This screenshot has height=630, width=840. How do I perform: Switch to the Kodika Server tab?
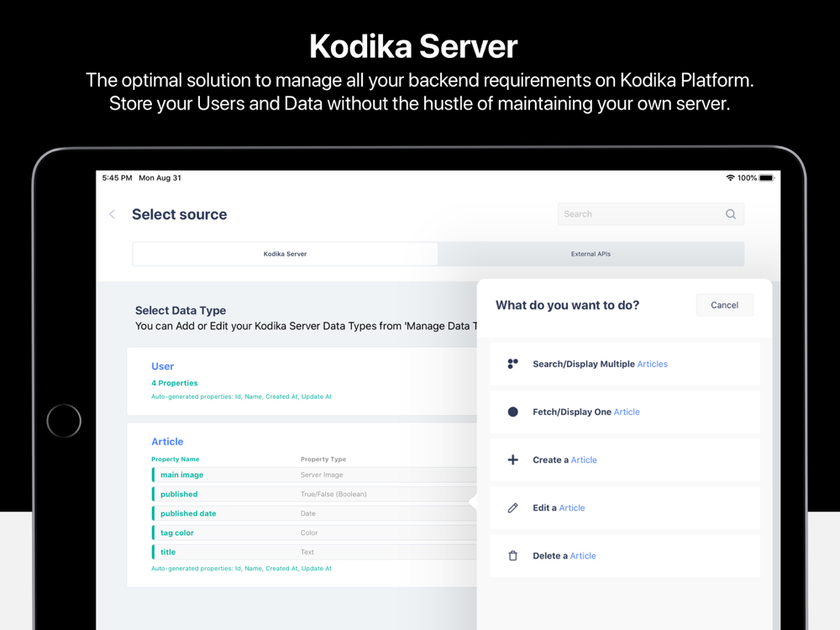285,254
